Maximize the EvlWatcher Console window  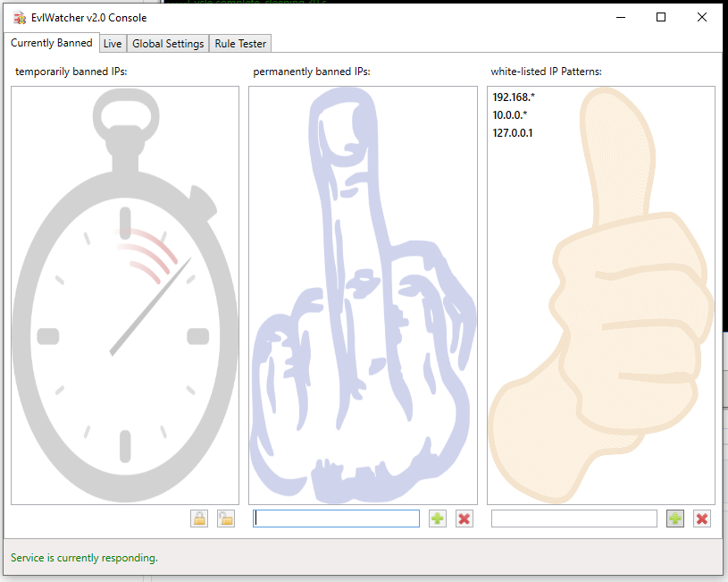(x=661, y=18)
